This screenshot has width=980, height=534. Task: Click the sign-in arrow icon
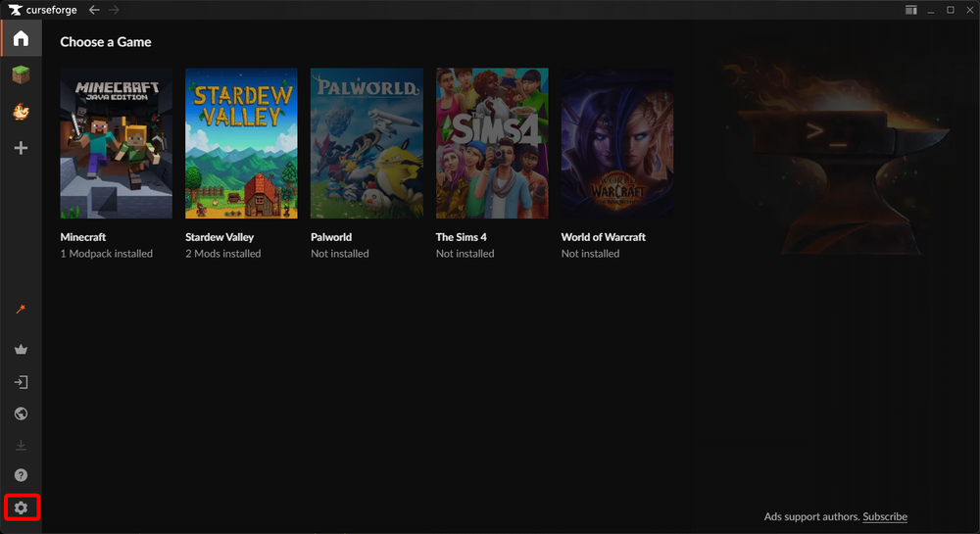[21, 382]
